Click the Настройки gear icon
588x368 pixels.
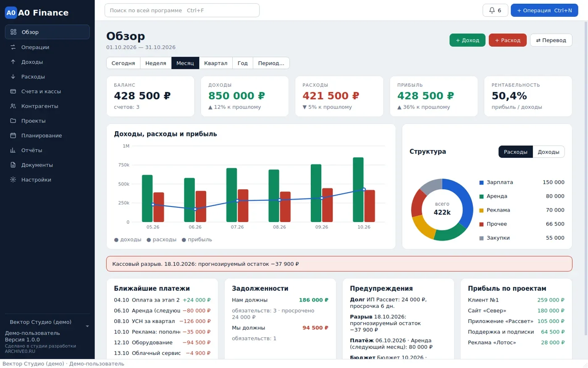pos(13,180)
